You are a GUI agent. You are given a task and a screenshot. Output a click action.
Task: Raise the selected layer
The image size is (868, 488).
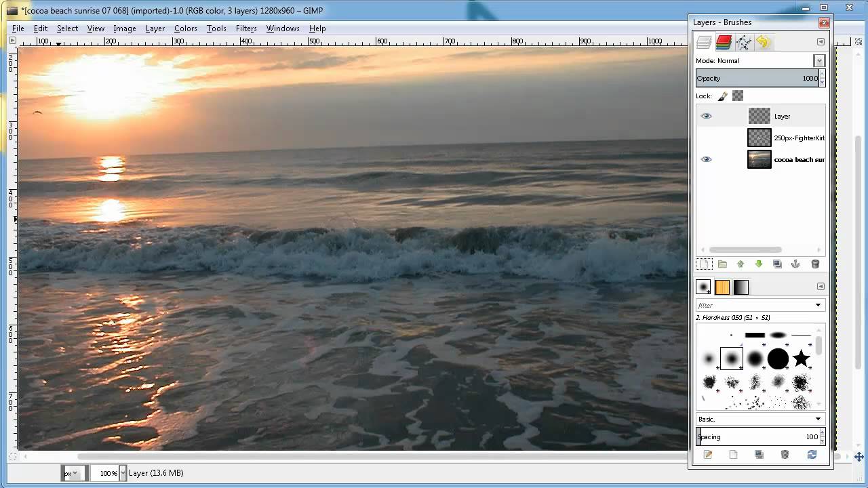click(741, 264)
